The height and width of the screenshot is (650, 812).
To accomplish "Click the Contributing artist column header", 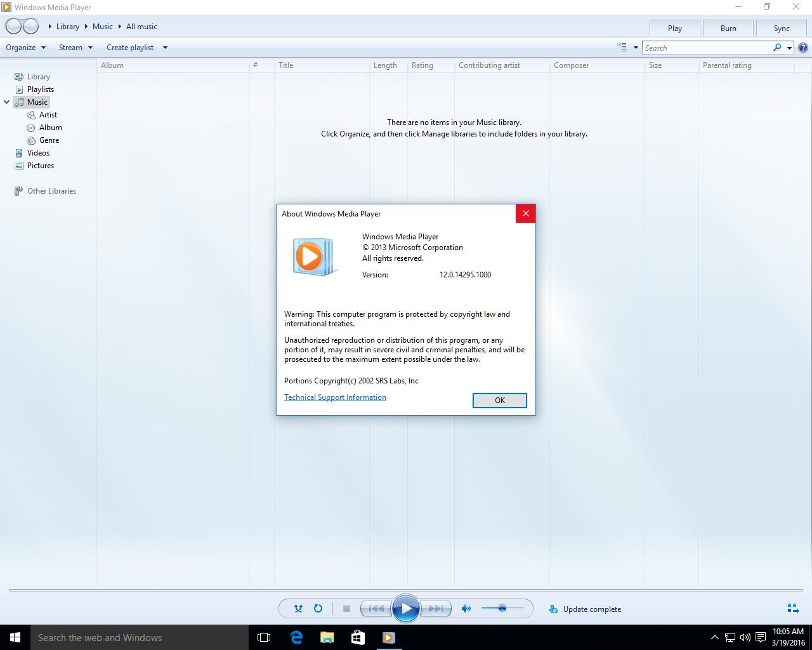I will point(502,65).
